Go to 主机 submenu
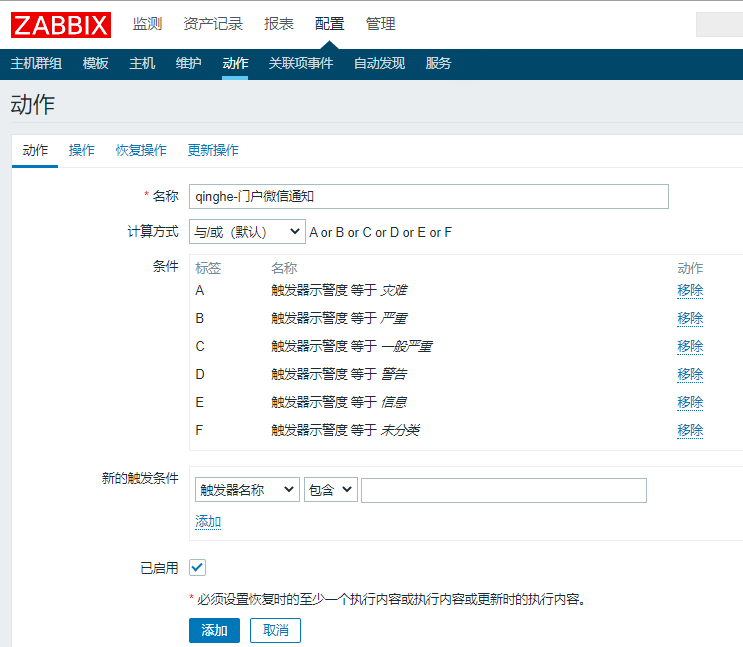Screen dimensions: 743x647 142,63
